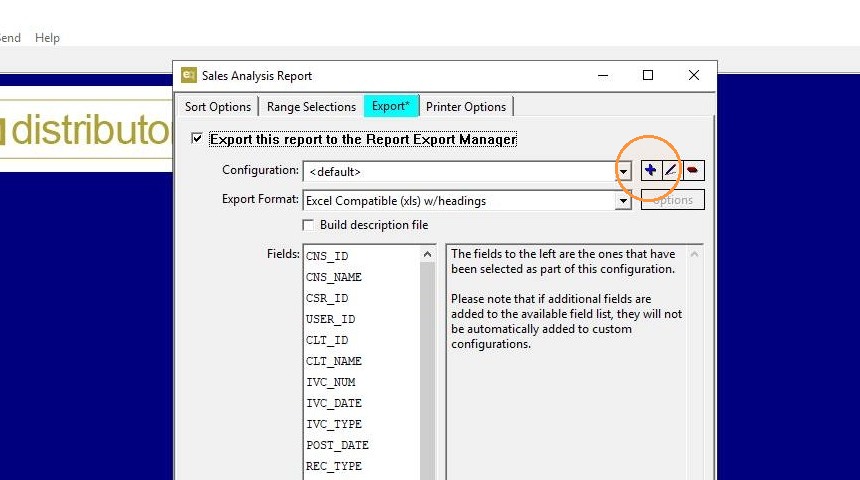
Task: Open the Configuration dropdown arrow
Action: pos(623,172)
